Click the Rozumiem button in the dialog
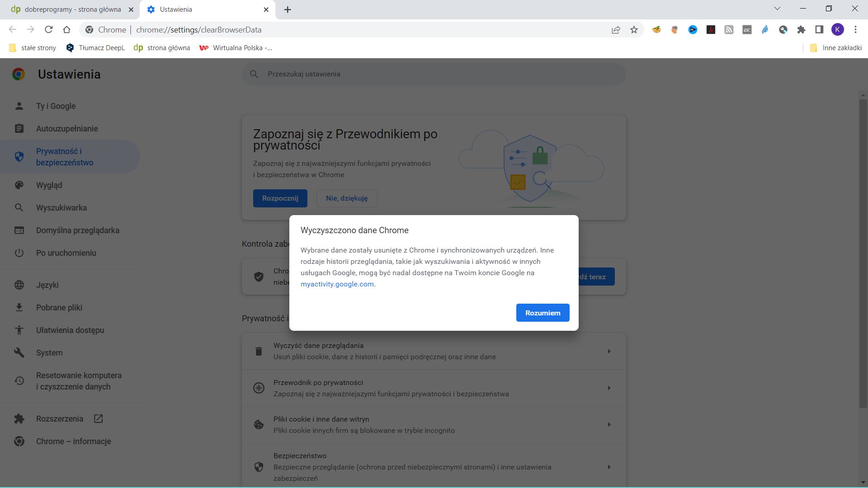 (x=542, y=312)
